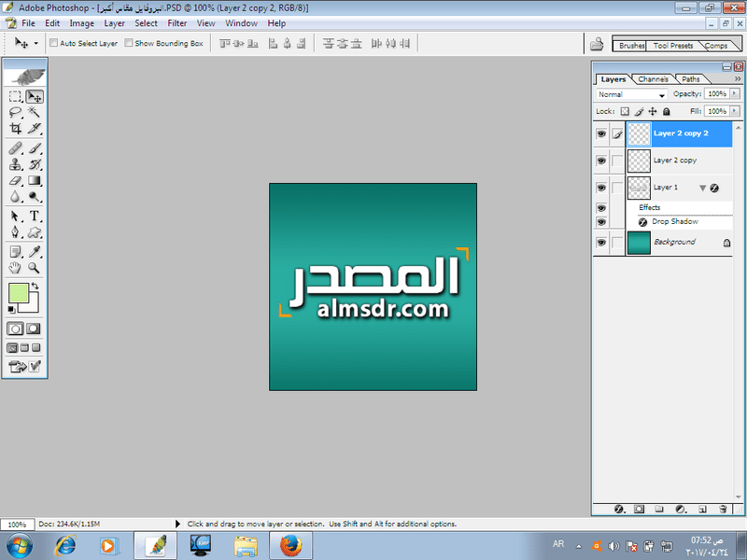This screenshot has width=747, height=560.
Task: Open the Opacity slider arrow
Action: coord(735,94)
